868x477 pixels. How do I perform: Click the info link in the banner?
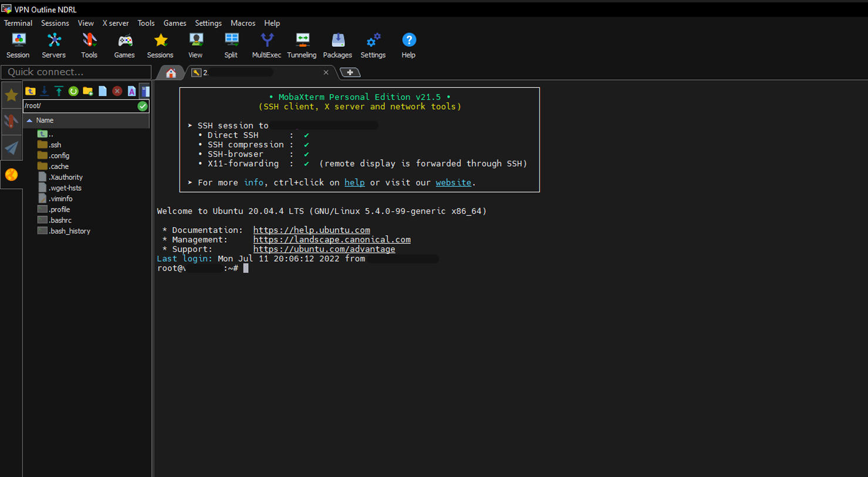coord(254,182)
